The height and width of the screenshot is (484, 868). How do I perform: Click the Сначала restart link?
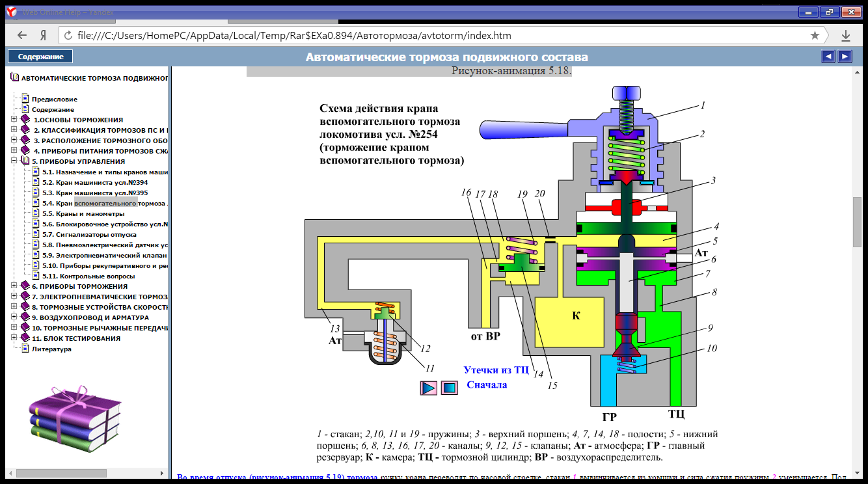pos(487,384)
